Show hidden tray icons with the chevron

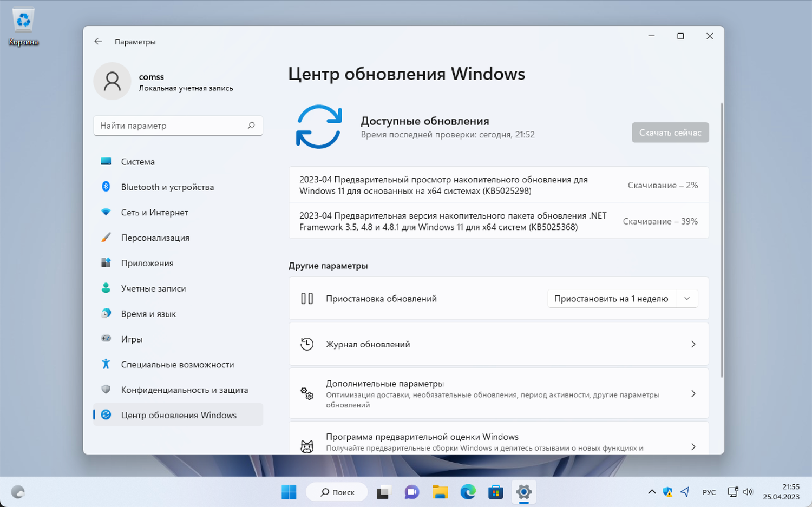pyautogui.click(x=652, y=492)
